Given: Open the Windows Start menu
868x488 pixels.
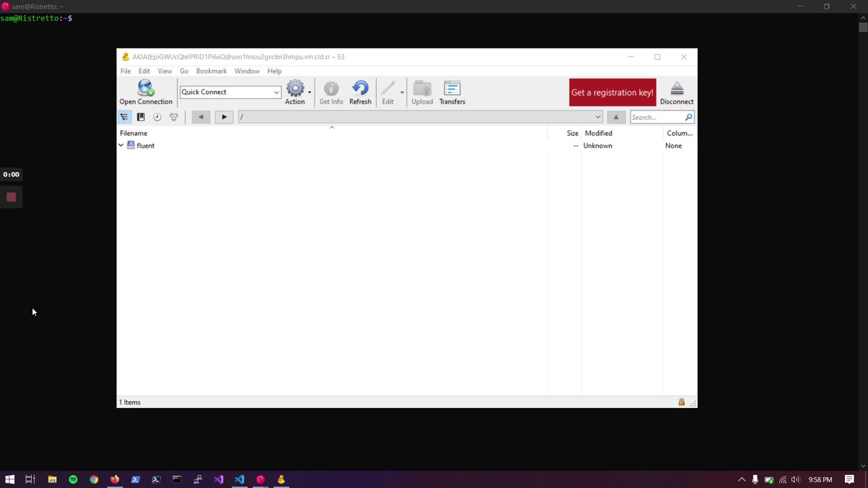Looking at the screenshot, I should point(9,479).
